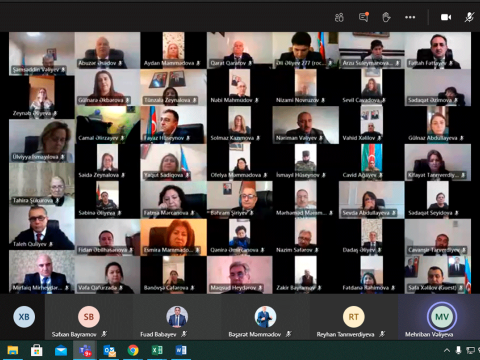Click the Cavid Ağayev name label
Screen dimensions: 480x360
[359, 175]
